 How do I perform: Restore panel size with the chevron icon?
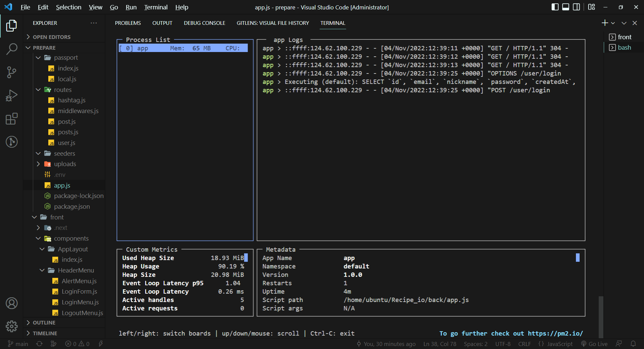pyautogui.click(x=624, y=23)
